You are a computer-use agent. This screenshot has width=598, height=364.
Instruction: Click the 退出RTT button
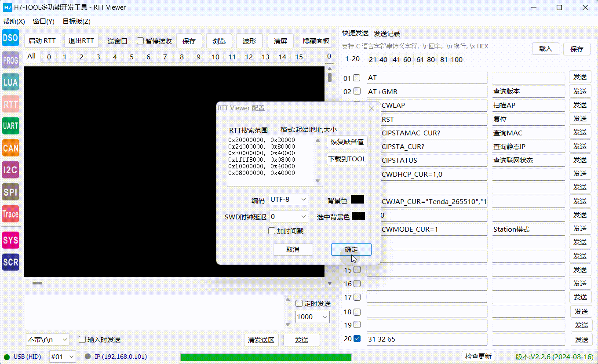click(x=81, y=41)
